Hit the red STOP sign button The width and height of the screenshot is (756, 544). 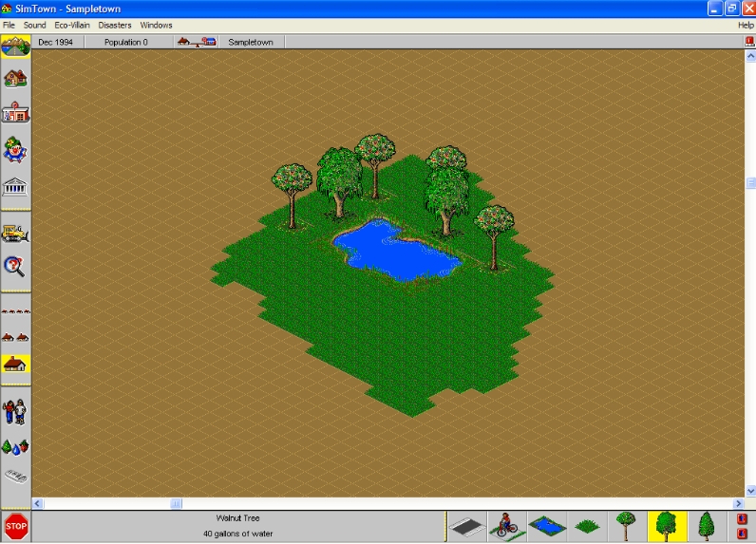click(x=16, y=526)
